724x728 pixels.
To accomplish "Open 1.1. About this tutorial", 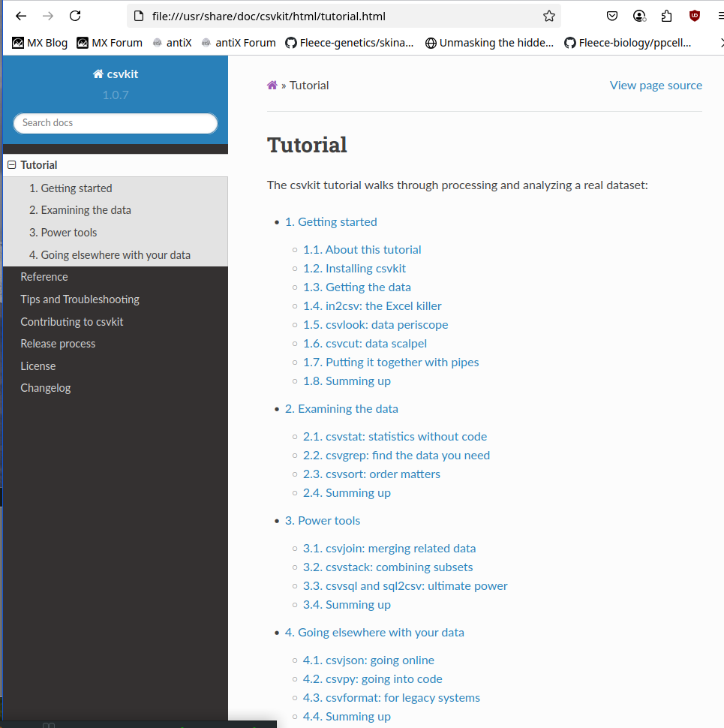I will tap(362, 250).
